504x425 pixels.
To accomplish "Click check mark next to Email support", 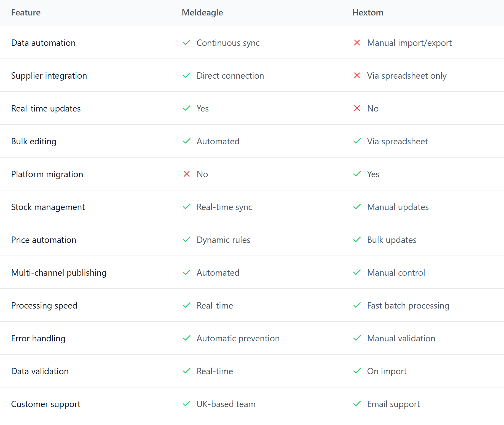I will pos(357,404).
